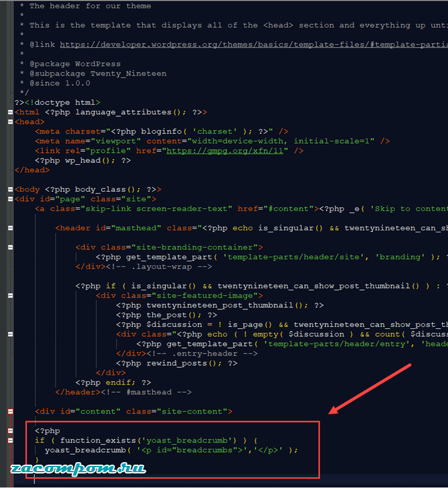448x488 pixels.
Task: Click the '.layout-wrap' closing comment
Action: (x=159, y=266)
